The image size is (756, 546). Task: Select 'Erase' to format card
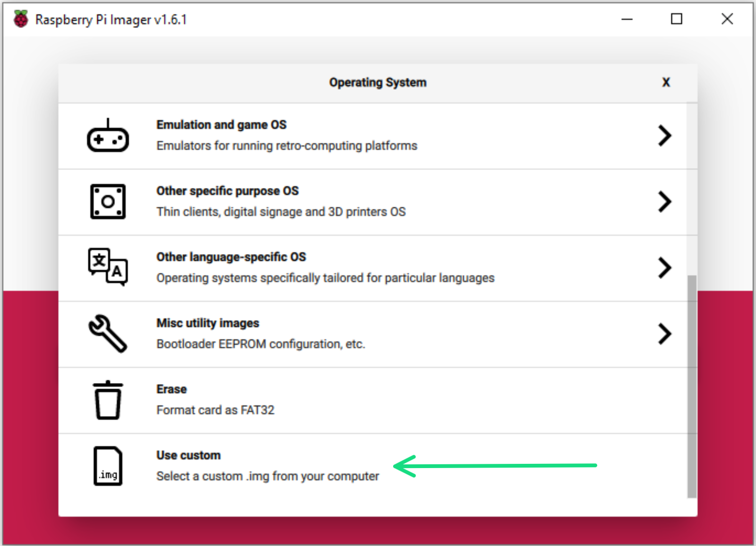coord(172,389)
